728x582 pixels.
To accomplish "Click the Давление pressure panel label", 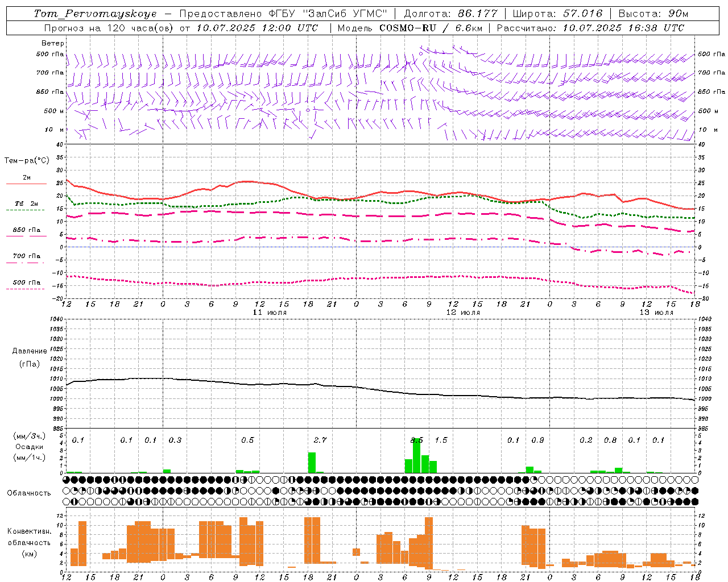I will pyautogui.click(x=30, y=351).
